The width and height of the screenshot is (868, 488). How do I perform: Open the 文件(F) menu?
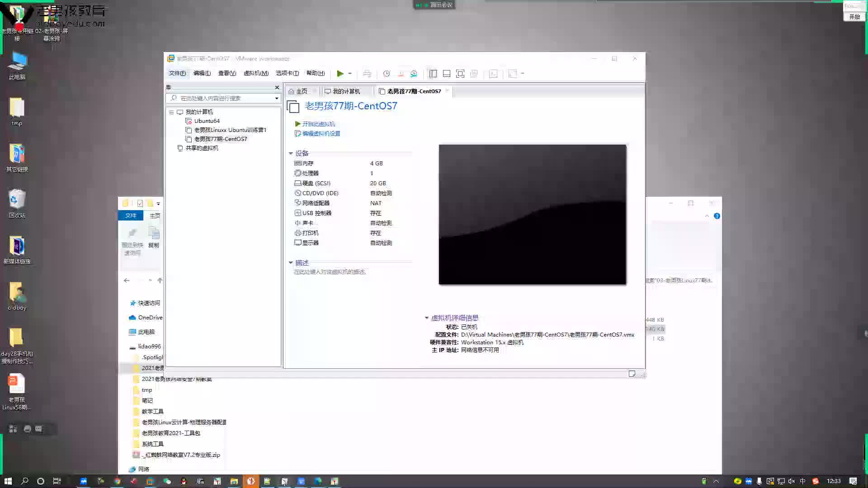(177, 73)
